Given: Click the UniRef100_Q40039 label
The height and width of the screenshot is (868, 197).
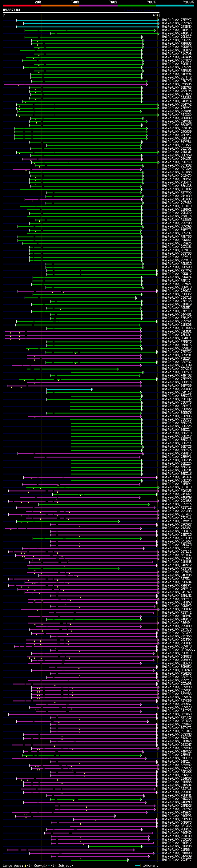Looking at the screenshot, I should (x=176, y=857).
